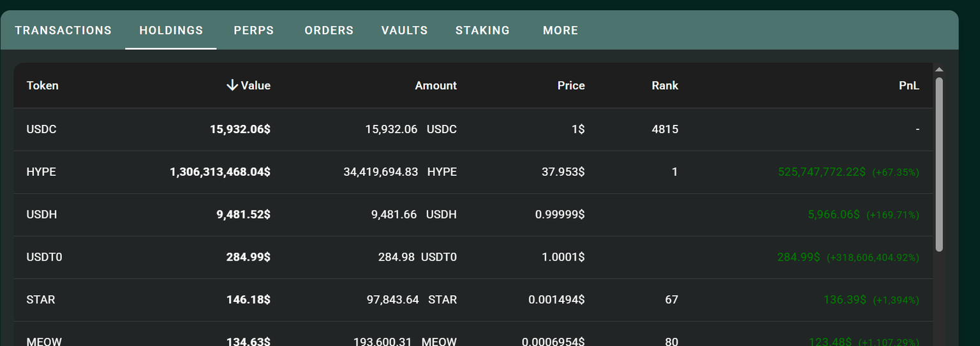Viewport: 980px width, 346px height.
Task: Select the USDC token in first row
Action: pyautogui.click(x=41, y=129)
